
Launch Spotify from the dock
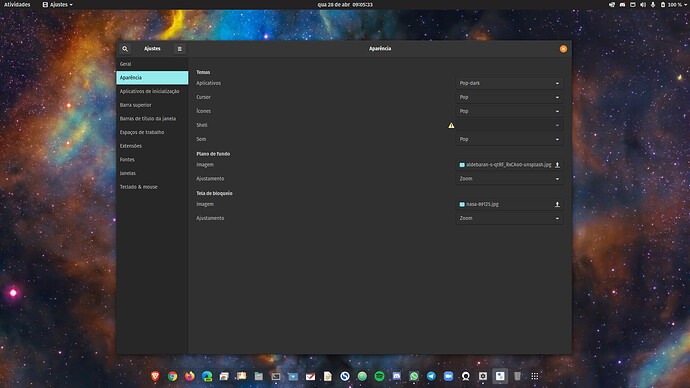click(x=379, y=376)
